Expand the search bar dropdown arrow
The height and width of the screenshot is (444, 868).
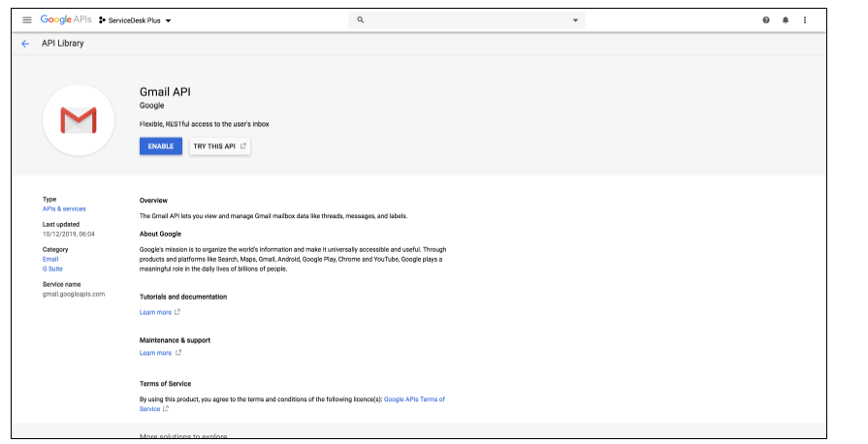pos(575,19)
